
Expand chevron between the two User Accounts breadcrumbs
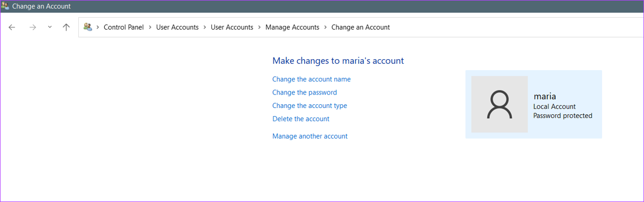tap(204, 28)
